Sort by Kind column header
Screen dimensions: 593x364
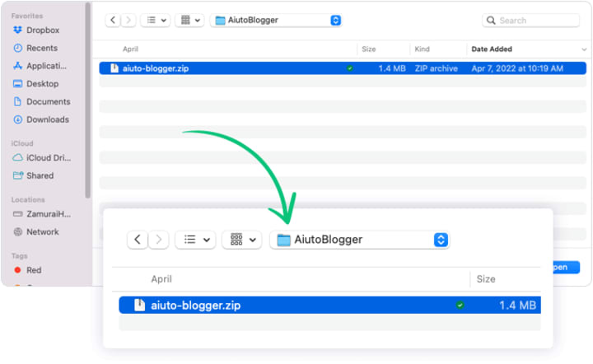coord(422,49)
